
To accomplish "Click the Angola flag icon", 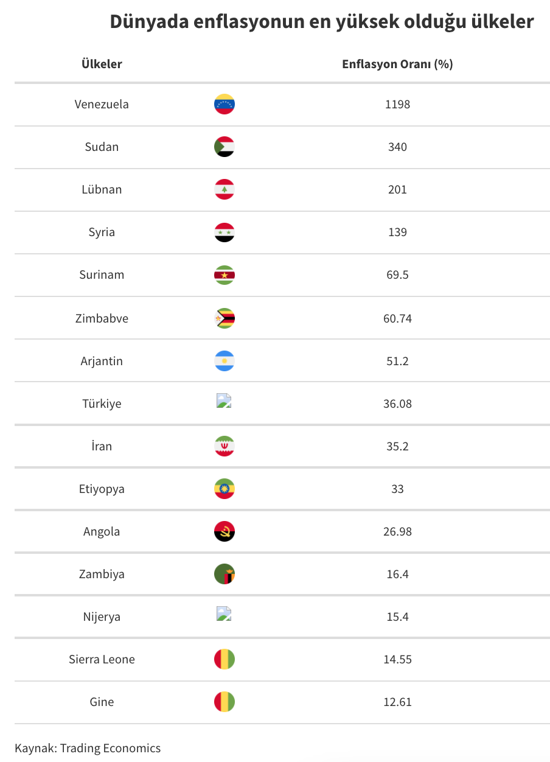I will tap(224, 531).
